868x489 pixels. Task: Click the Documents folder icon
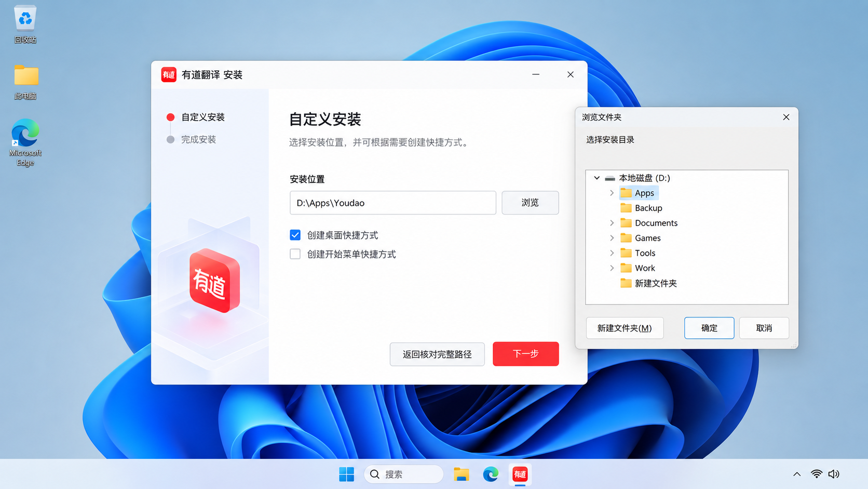pos(626,223)
